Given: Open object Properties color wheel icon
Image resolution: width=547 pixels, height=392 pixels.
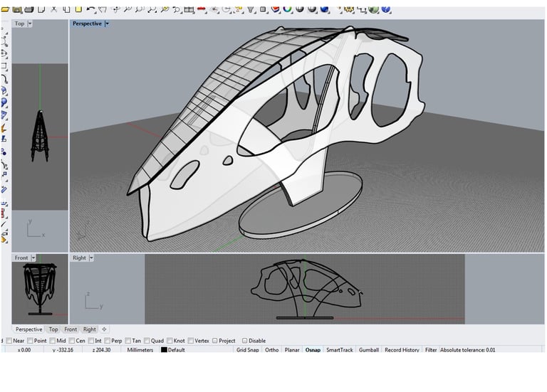Looking at the screenshot, I should point(287,9).
